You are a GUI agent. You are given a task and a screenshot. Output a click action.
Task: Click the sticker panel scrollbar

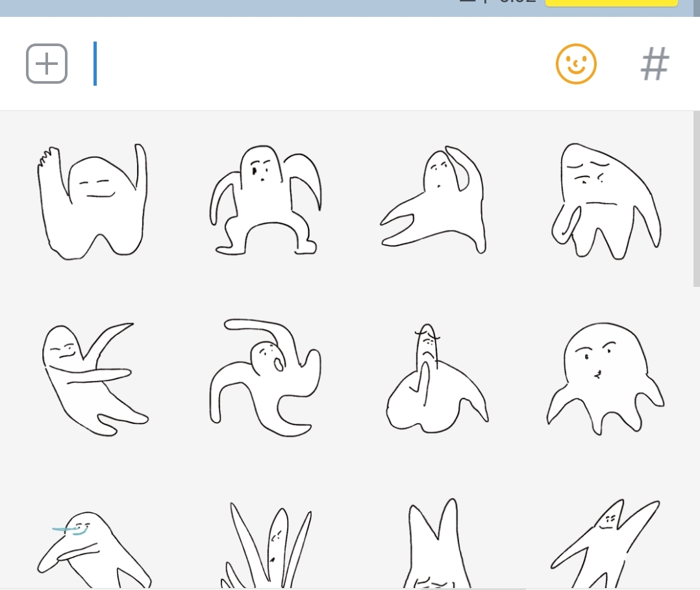696,199
